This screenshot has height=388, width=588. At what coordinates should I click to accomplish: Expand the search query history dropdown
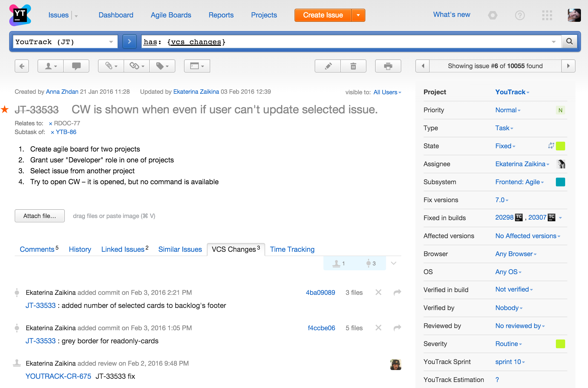tap(553, 42)
